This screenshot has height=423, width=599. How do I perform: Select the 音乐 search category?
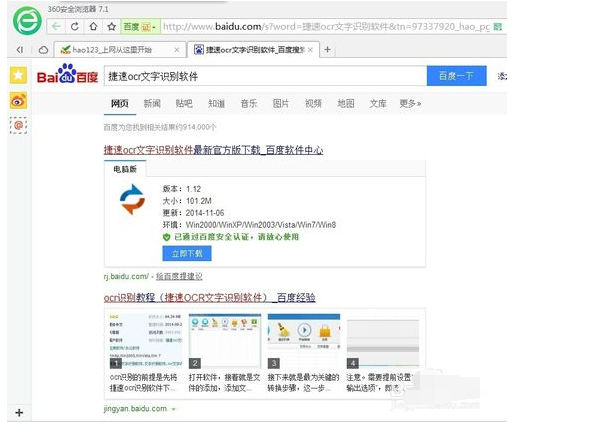[249, 104]
